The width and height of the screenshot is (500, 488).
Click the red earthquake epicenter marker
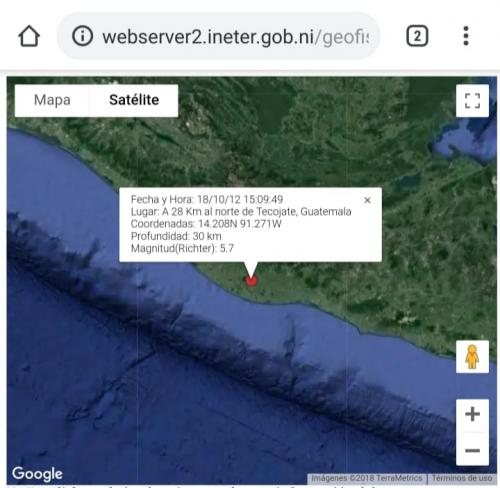pos(251,280)
